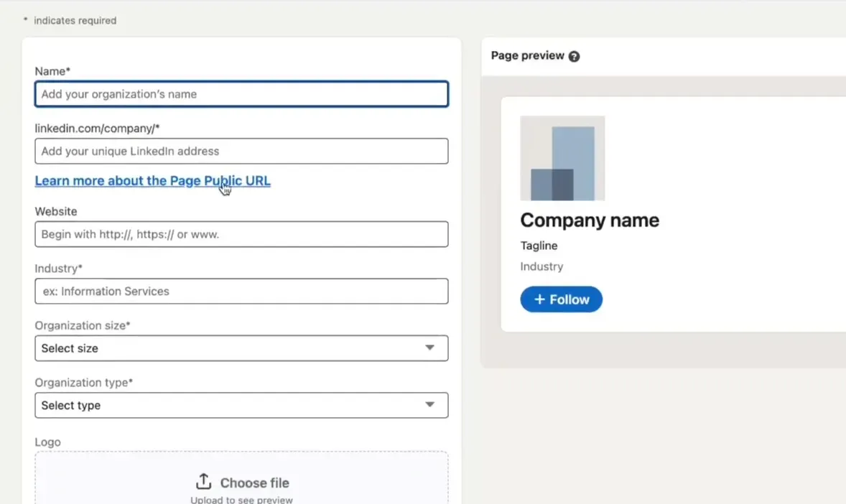Open the Select type dropdown
This screenshot has height=504, width=846.
(230, 405)
